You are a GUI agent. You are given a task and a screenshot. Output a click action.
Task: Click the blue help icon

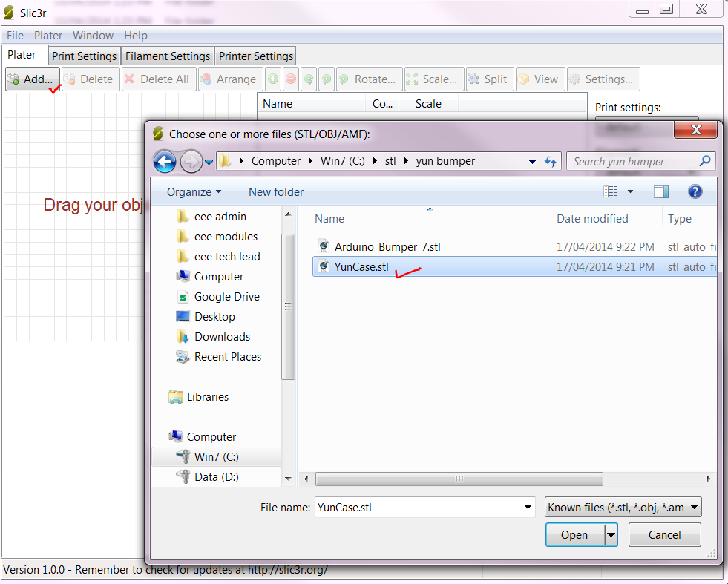click(x=695, y=191)
